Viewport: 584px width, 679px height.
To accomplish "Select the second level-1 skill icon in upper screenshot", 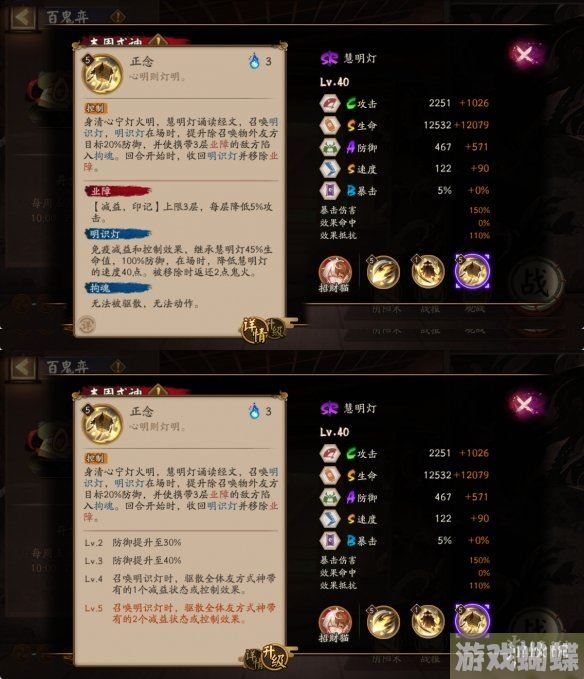I will [x=427, y=272].
